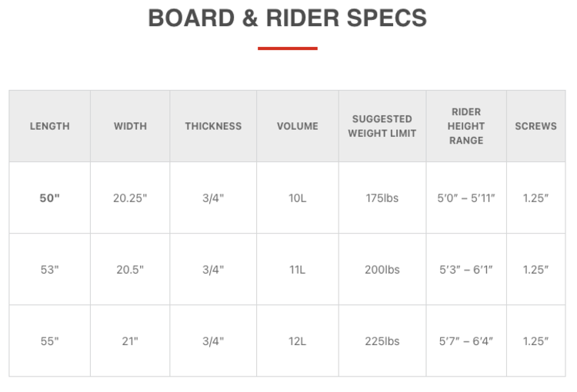Click the Volume column header

coord(298,126)
